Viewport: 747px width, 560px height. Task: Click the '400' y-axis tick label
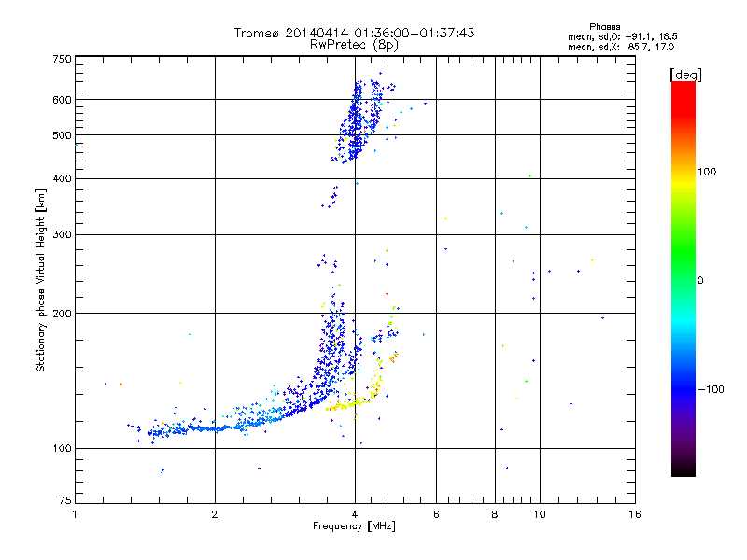[62, 179]
